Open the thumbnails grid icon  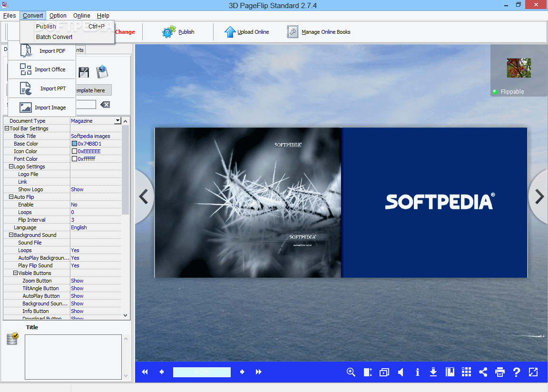point(466,372)
